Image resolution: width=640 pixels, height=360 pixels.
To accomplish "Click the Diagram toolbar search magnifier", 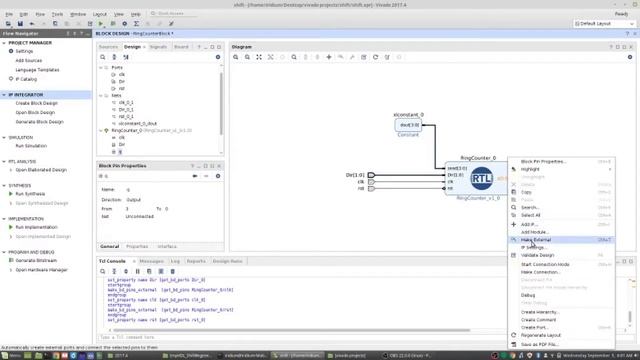I will [x=294, y=57].
